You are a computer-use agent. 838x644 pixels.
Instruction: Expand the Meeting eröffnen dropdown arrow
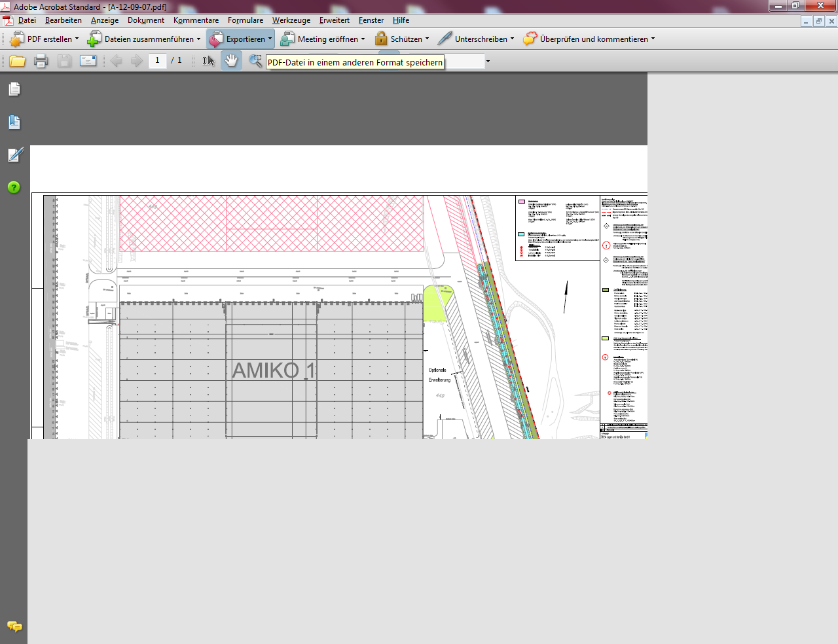click(363, 39)
